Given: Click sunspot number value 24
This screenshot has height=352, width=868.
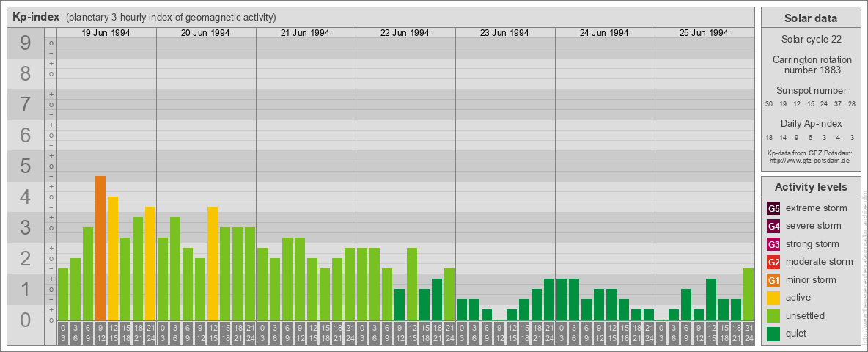Looking at the screenshot, I should click(824, 104).
